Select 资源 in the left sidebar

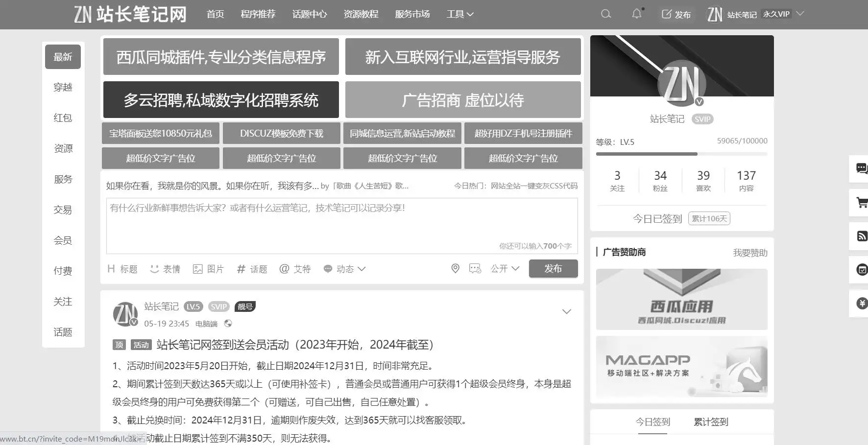click(63, 148)
